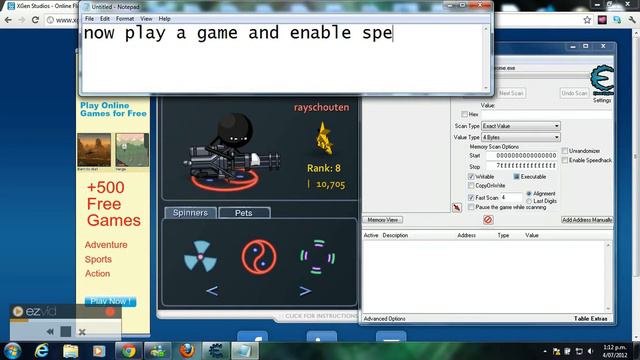Click the ezvid rewind button
The image size is (640, 360).
pos(50,332)
